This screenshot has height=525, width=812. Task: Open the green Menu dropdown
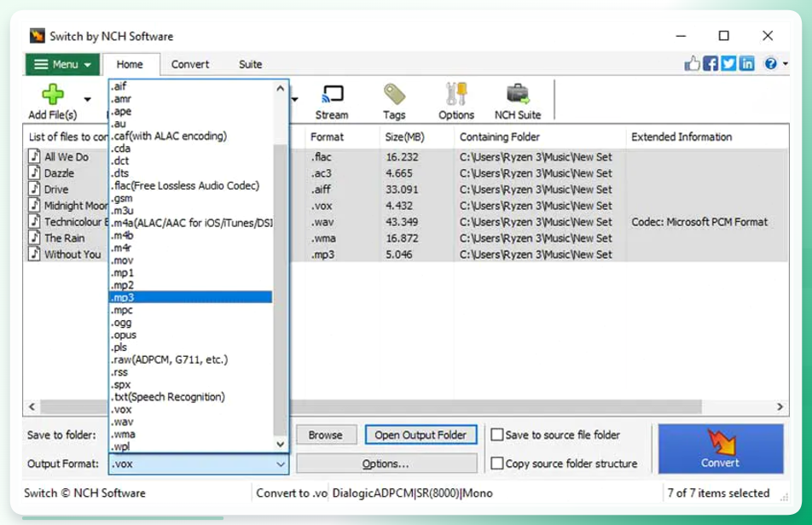click(62, 64)
